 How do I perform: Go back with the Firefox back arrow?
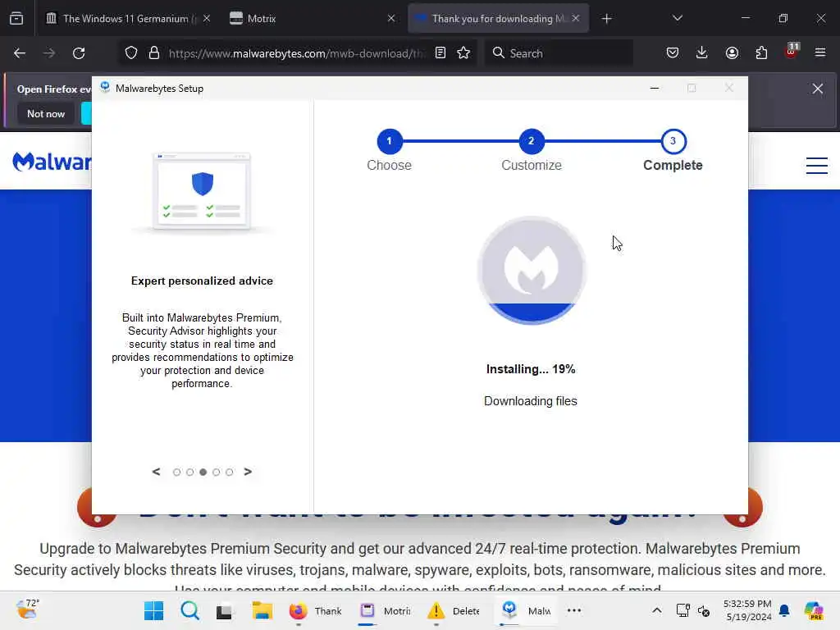[20, 53]
